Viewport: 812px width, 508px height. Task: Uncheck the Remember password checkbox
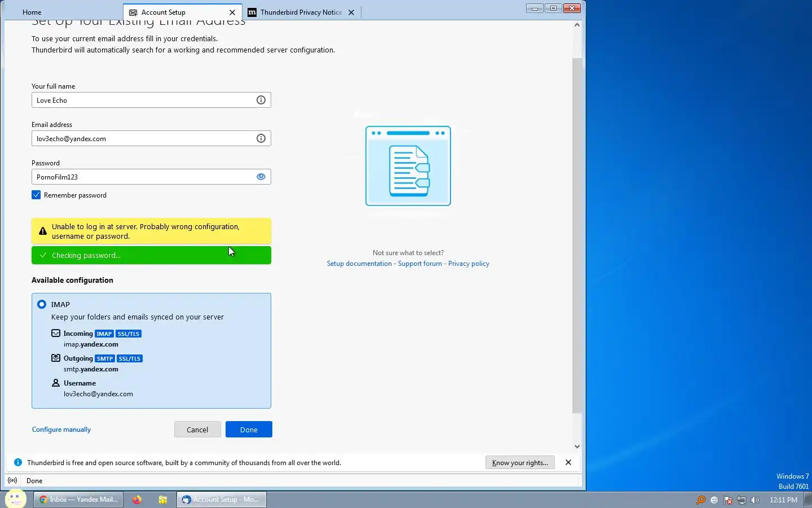[x=36, y=195]
